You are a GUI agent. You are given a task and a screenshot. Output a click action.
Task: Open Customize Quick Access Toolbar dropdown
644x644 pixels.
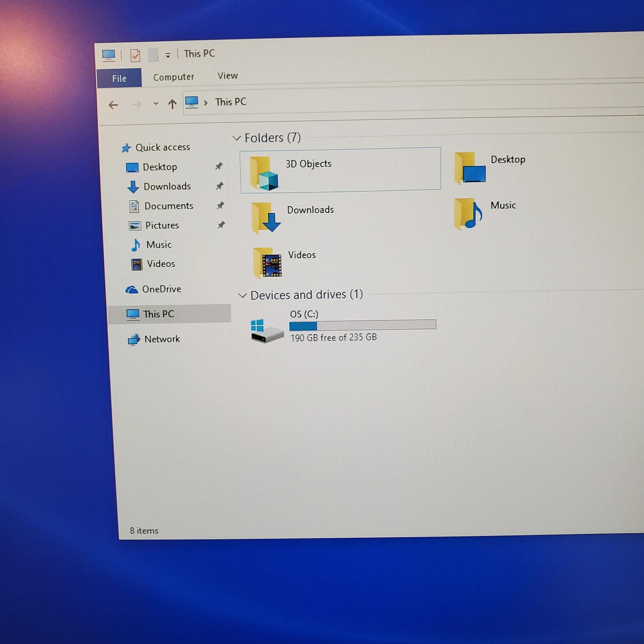tap(168, 55)
